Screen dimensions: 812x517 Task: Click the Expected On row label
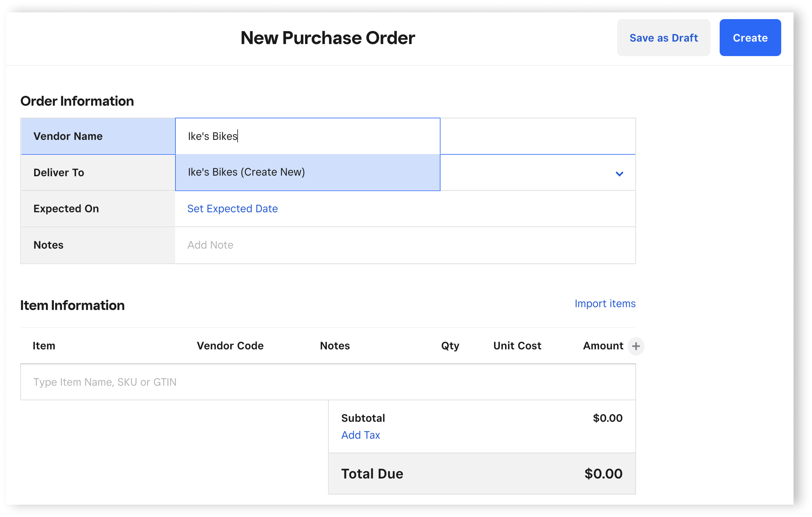click(x=66, y=209)
